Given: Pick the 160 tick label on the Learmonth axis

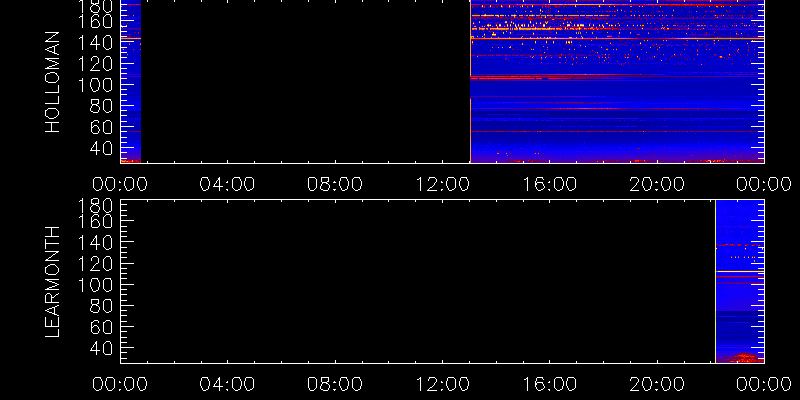Looking at the screenshot, I should click(x=94, y=221).
